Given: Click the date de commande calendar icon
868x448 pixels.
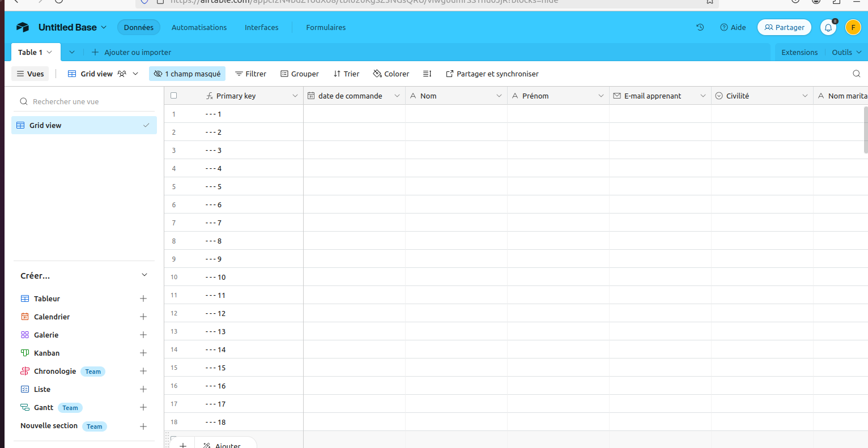Looking at the screenshot, I should click(x=311, y=96).
